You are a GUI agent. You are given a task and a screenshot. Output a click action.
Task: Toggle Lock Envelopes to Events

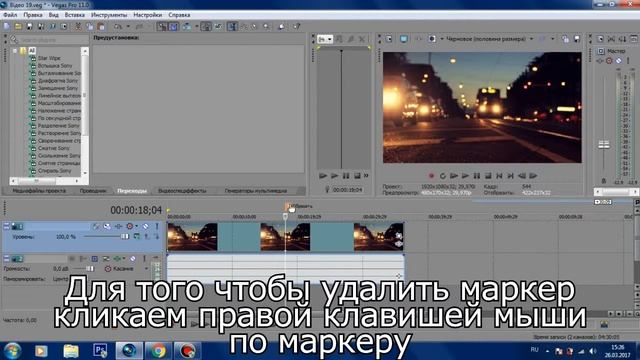click(207, 27)
